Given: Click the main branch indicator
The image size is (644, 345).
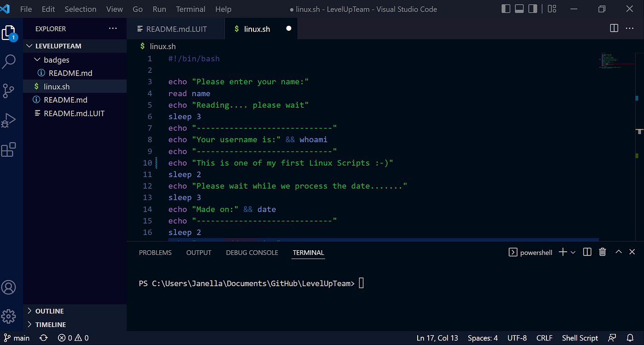Looking at the screenshot, I should (17, 338).
